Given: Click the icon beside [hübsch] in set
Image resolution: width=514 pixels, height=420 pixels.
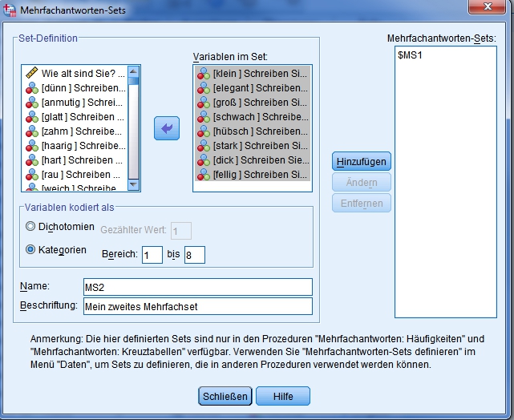Looking at the screenshot, I should coord(203,131).
